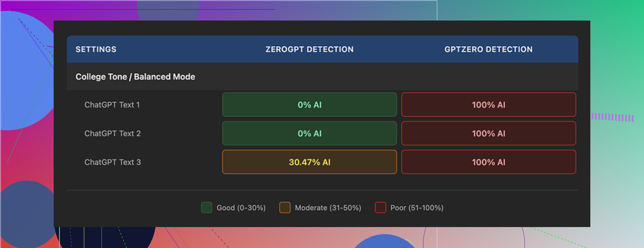Image resolution: width=644 pixels, height=248 pixels.
Task: Select the ChatGPT Text 1 row label
Action: (112, 105)
